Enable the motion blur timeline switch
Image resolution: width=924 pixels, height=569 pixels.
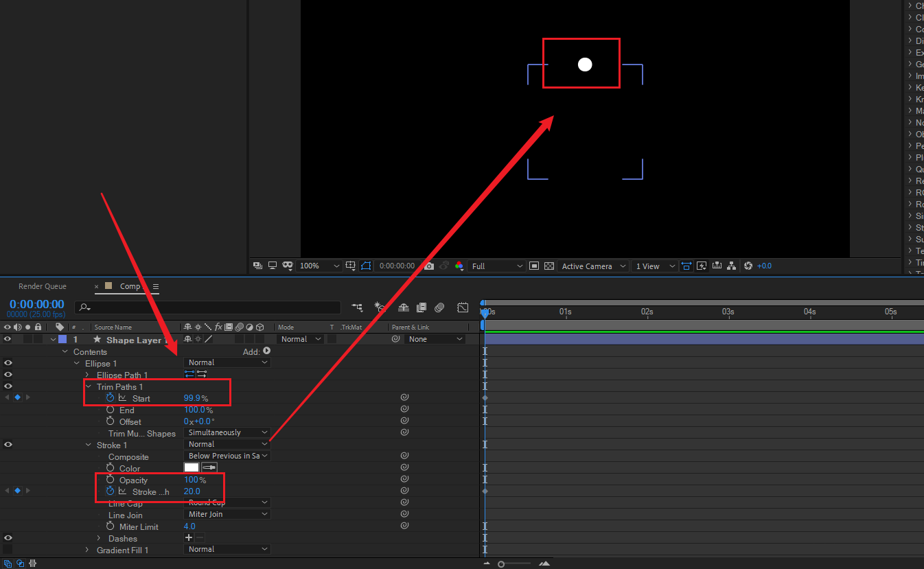tap(440, 307)
